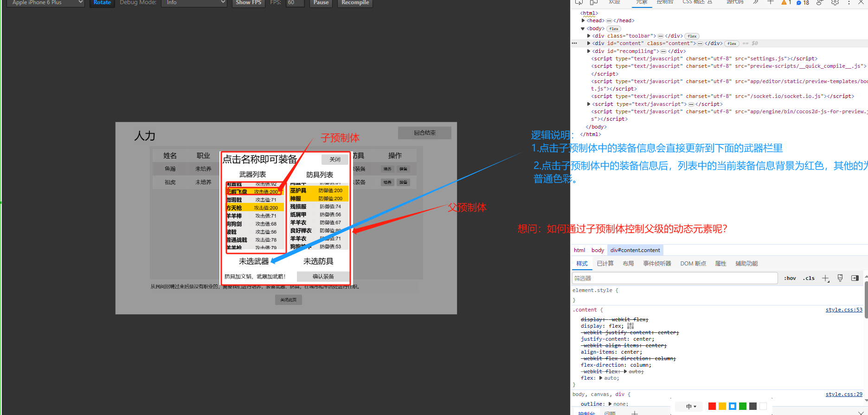This screenshot has height=415, width=868.
Task: Toggle the Show FPS button
Action: coord(249,3)
